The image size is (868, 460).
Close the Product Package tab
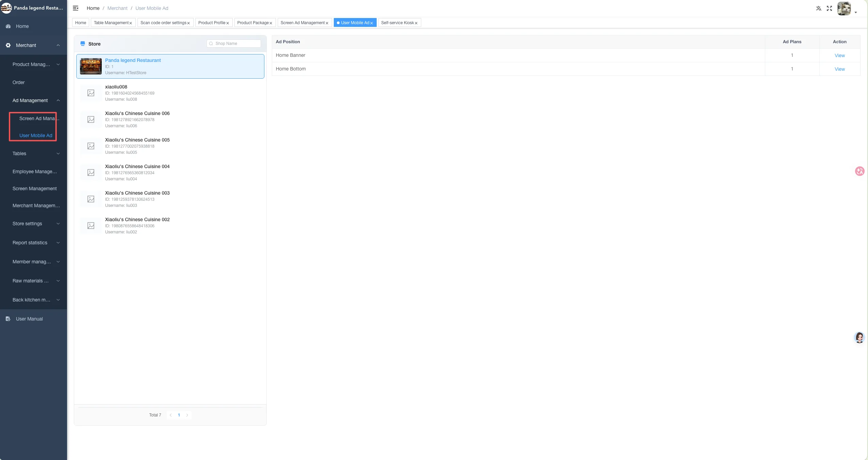pos(271,23)
